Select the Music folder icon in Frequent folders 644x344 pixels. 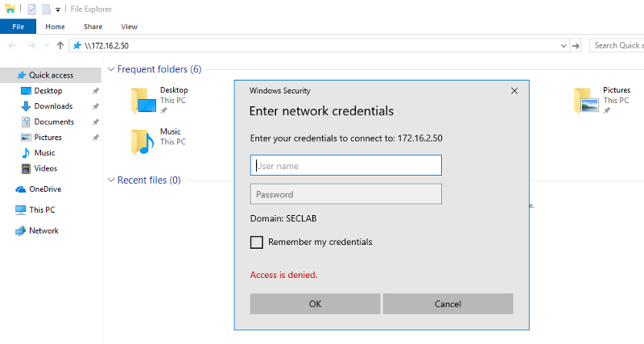[142, 143]
